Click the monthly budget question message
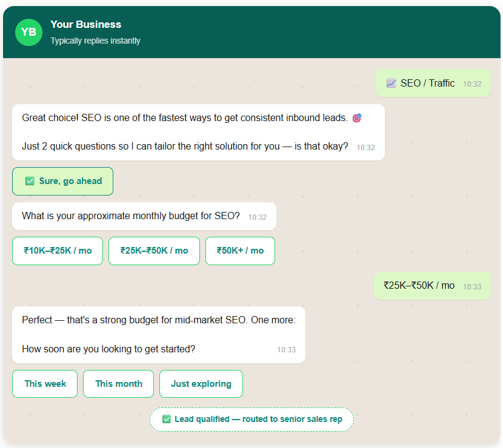Viewport: 503px width, 448px height. tap(144, 216)
